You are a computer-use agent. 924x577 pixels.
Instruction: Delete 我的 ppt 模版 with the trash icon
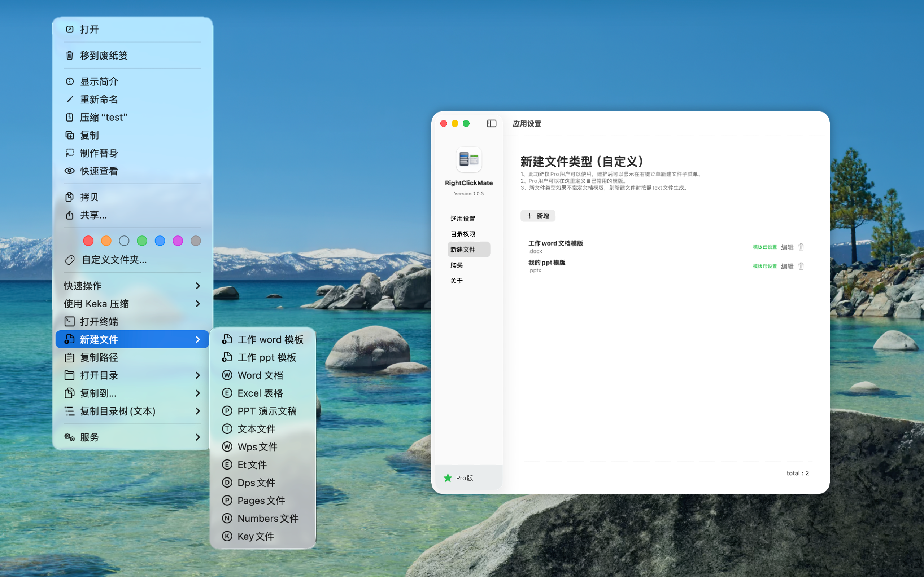pos(801,266)
